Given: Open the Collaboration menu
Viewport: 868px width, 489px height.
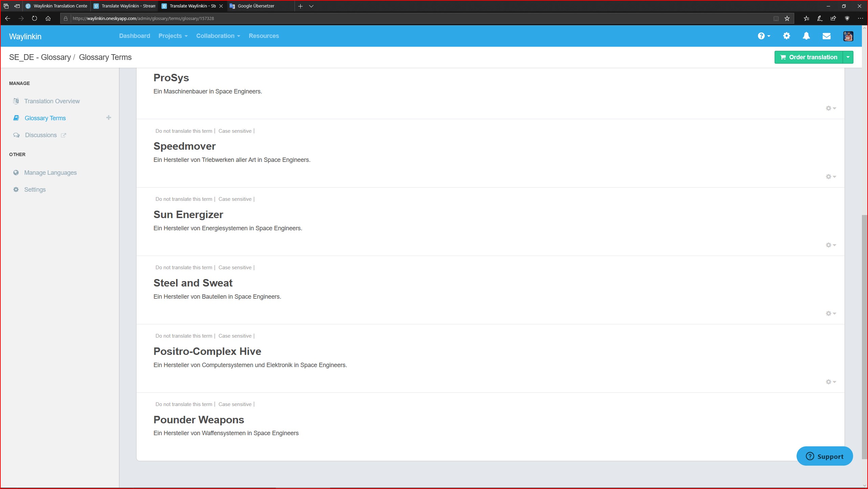Looking at the screenshot, I should pos(218,36).
